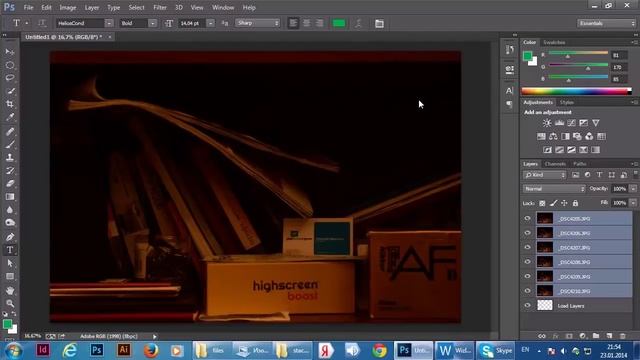
Task: Open the layer blend mode Normal dropdown
Action: click(x=554, y=189)
